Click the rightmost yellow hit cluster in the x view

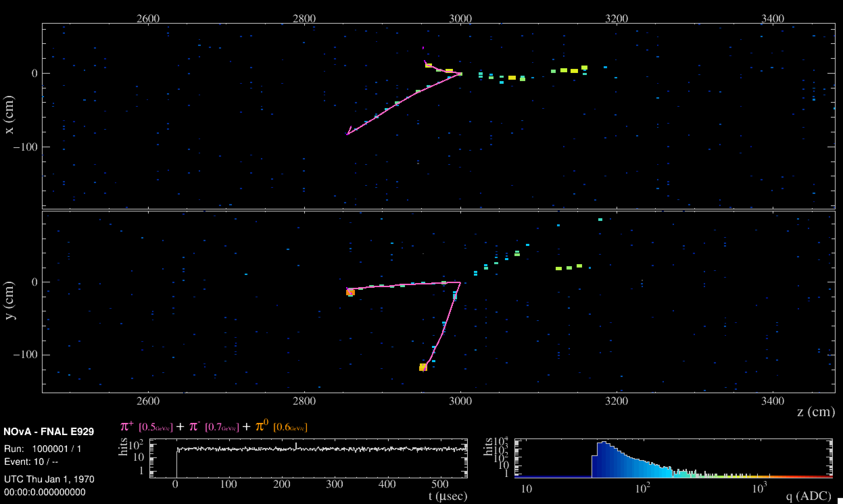pyautogui.click(x=584, y=68)
